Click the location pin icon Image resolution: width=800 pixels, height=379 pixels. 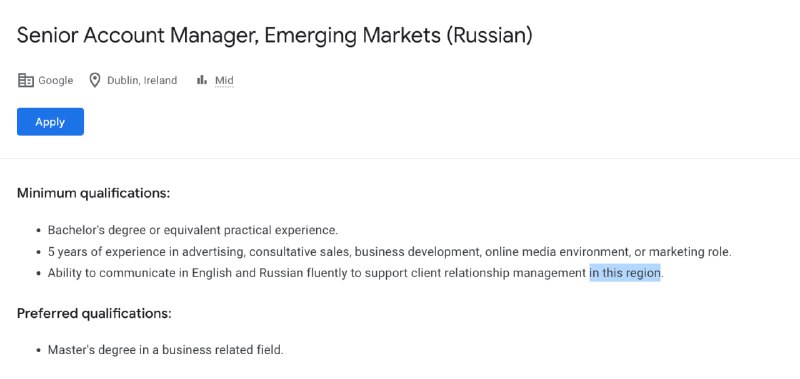click(x=94, y=80)
